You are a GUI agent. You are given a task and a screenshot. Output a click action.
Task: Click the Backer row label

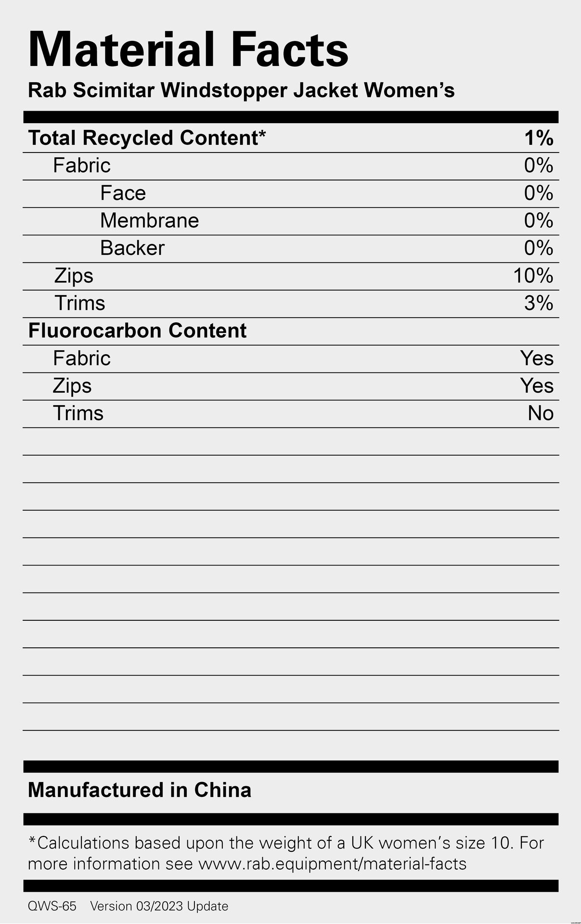point(132,248)
